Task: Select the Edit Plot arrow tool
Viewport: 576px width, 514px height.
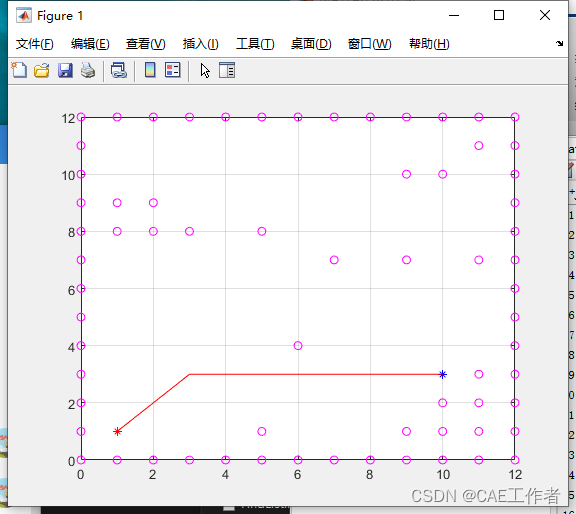Action: coord(205,70)
